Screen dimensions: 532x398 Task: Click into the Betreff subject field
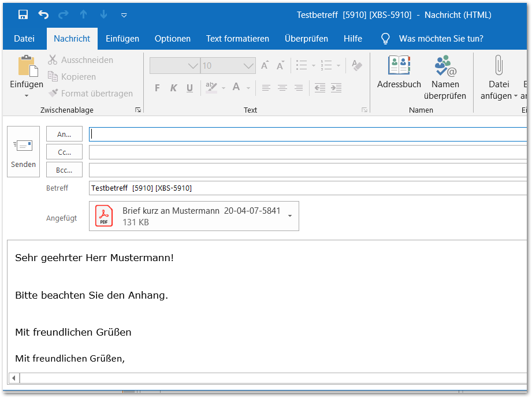(x=306, y=188)
